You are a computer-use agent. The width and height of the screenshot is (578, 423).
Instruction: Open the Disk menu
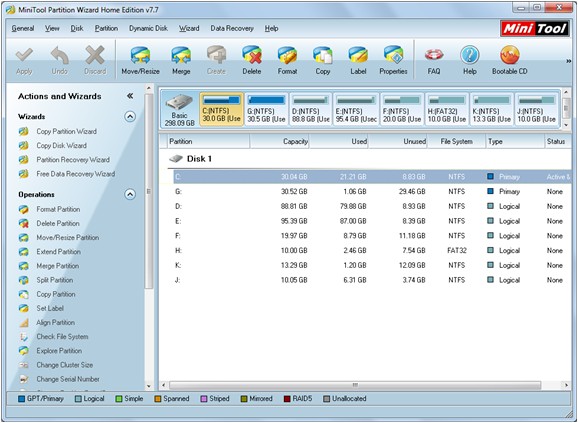(x=77, y=28)
